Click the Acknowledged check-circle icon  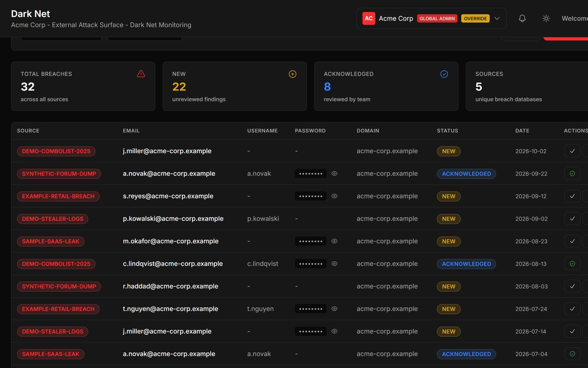coord(444,74)
